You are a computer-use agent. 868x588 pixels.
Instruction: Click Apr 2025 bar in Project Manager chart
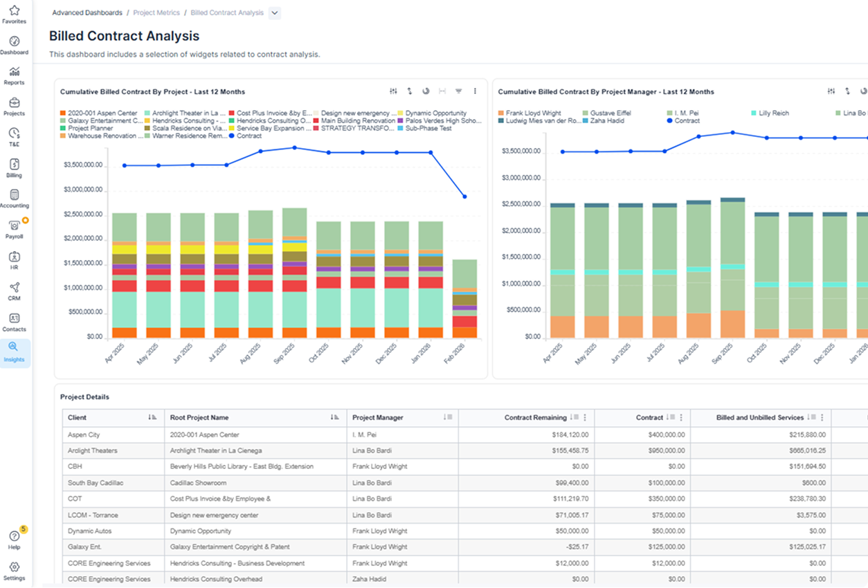(563, 270)
